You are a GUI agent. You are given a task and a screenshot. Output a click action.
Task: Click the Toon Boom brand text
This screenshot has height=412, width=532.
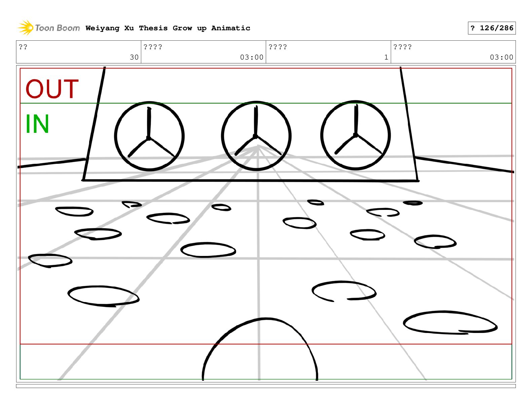point(58,28)
